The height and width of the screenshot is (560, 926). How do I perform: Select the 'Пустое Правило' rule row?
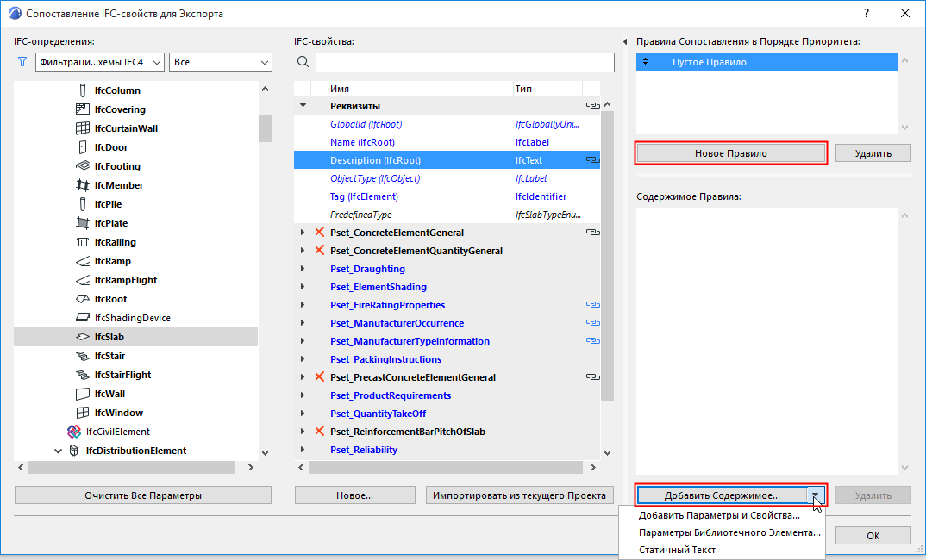pyautogui.click(x=766, y=62)
